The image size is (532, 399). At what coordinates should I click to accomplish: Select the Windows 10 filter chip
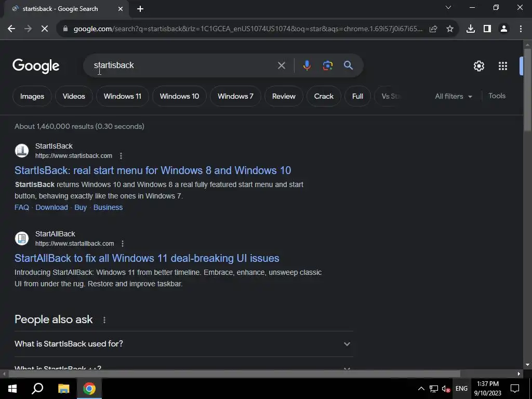179,96
